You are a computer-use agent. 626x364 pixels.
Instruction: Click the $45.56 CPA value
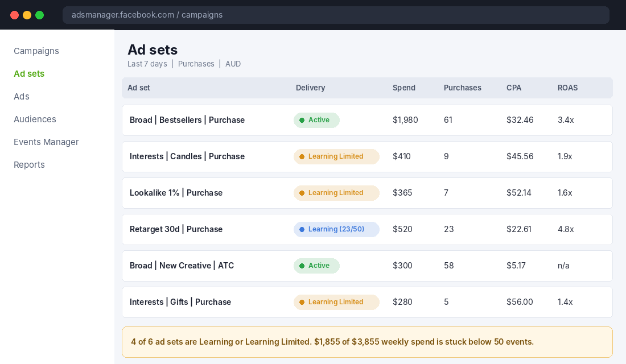520,156
